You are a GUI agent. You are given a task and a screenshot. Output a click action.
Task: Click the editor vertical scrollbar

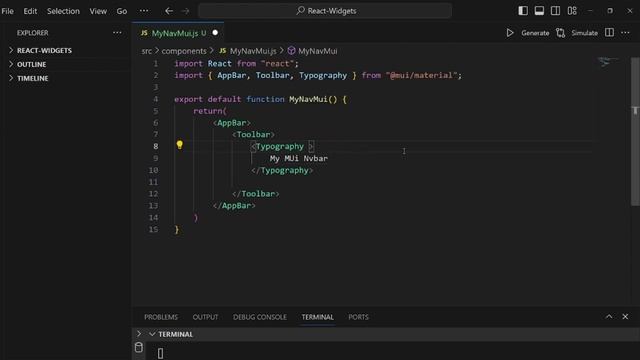pyautogui.click(x=635, y=131)
